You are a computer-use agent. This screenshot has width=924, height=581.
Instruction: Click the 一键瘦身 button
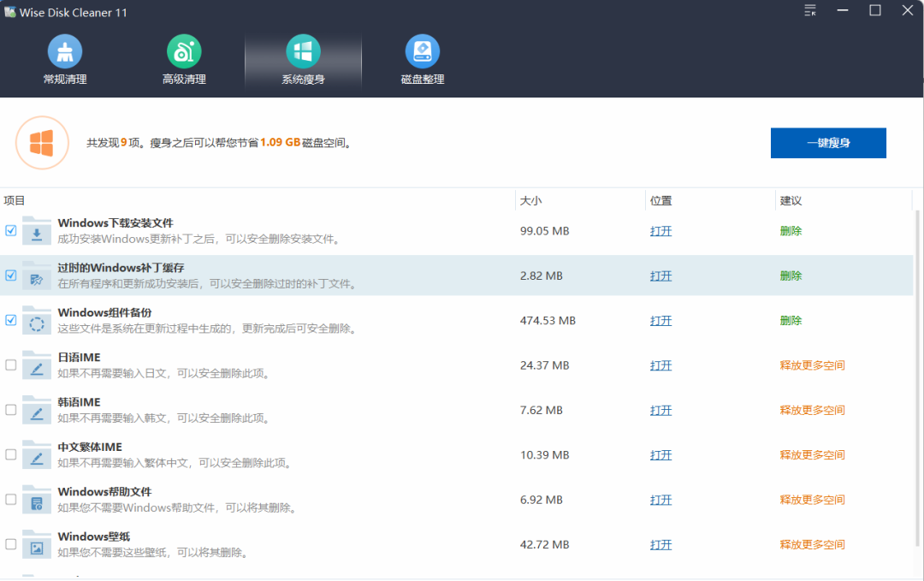[827, 143]
